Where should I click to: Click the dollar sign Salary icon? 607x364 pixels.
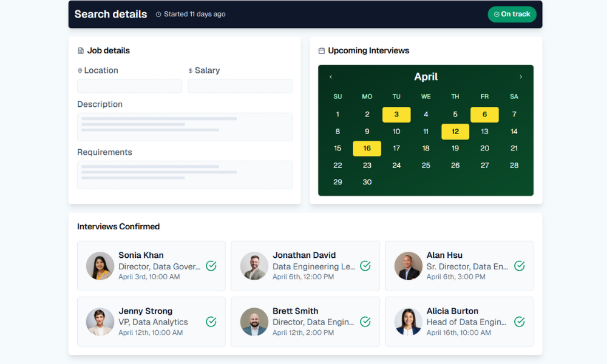[x=191, y=71]
